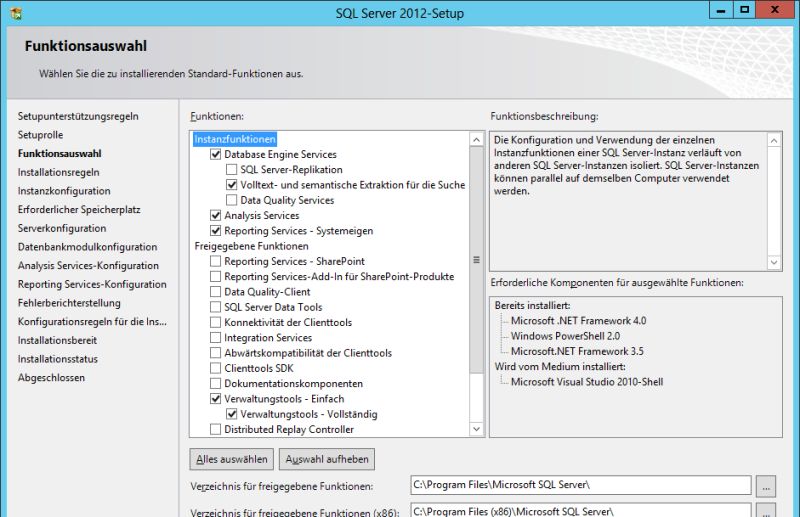The width and height of the screenshot is (800, 517).
Task: Click Microsoft Visual Studio 2010-Shell entry
Action: (x=587, y=382)
